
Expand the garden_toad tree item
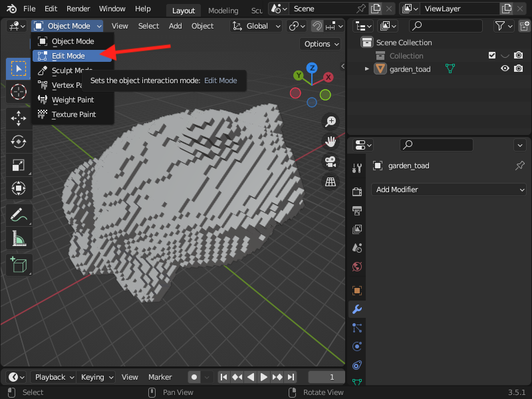[x=367, y=69]
